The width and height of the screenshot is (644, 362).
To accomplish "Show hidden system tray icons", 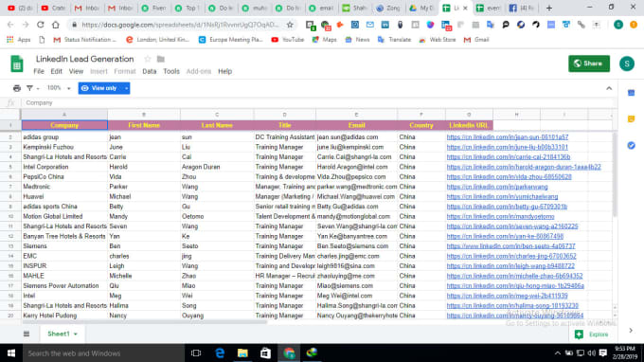I will point(557,353).
